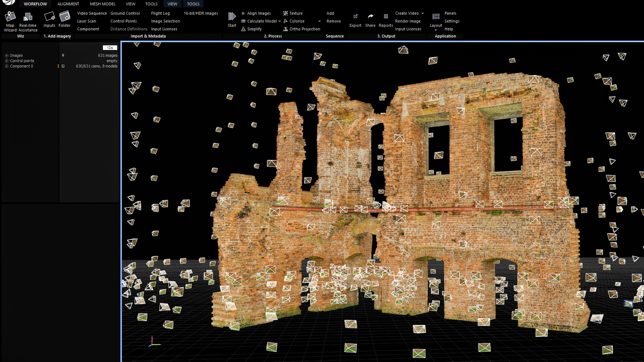Click the Ortho Projection icon
This screenshot has height=362, width=644.
tap(285, 29)
